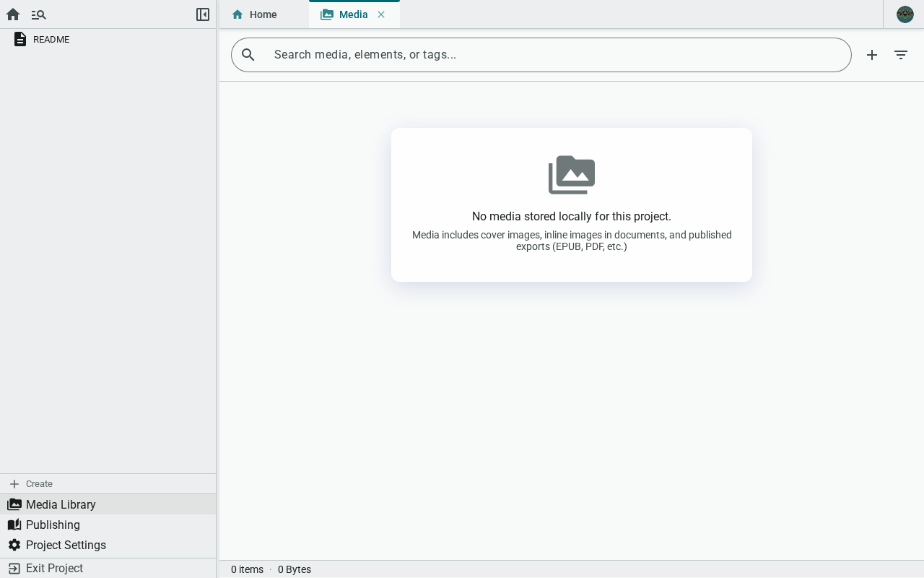Add new media with plus icon
This screenshot has width=924, height=578.
[872, 55]
